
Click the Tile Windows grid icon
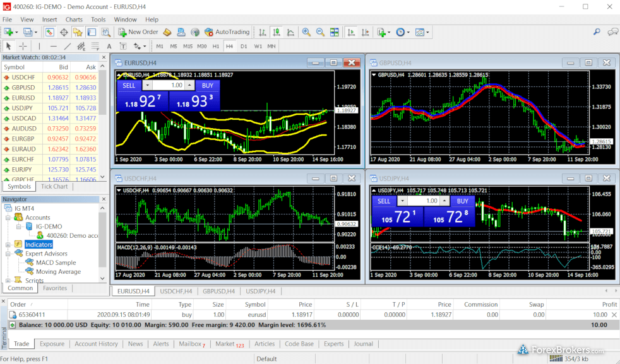tap(335, 32)
